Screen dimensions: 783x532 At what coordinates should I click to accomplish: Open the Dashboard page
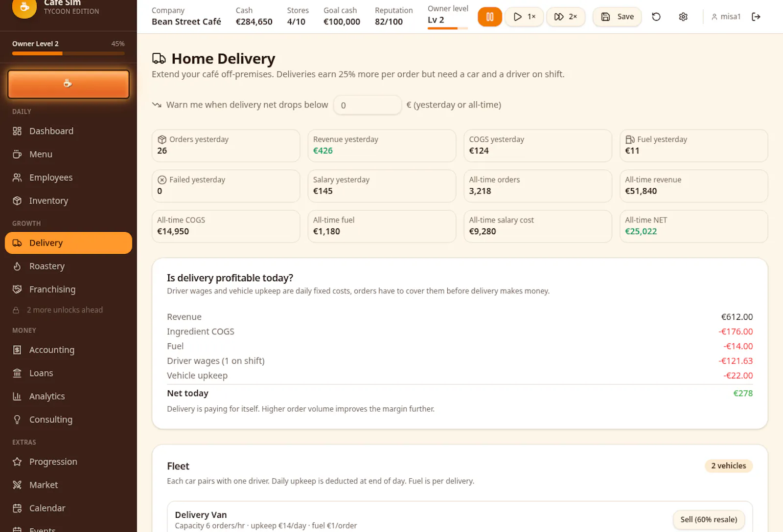(69, 131)
